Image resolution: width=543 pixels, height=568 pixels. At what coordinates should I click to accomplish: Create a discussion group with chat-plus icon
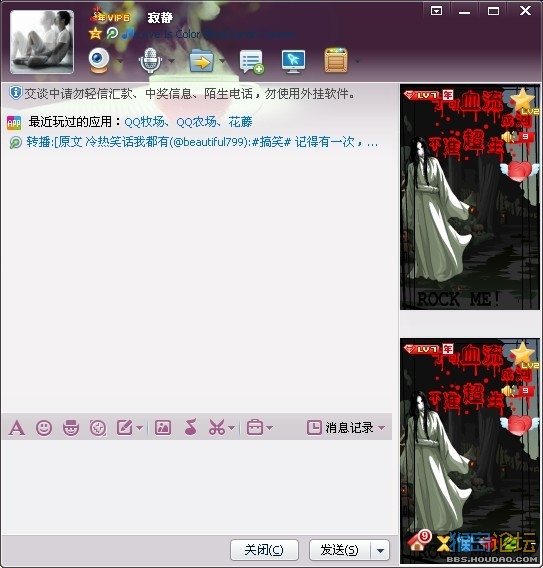coord(251,62)
